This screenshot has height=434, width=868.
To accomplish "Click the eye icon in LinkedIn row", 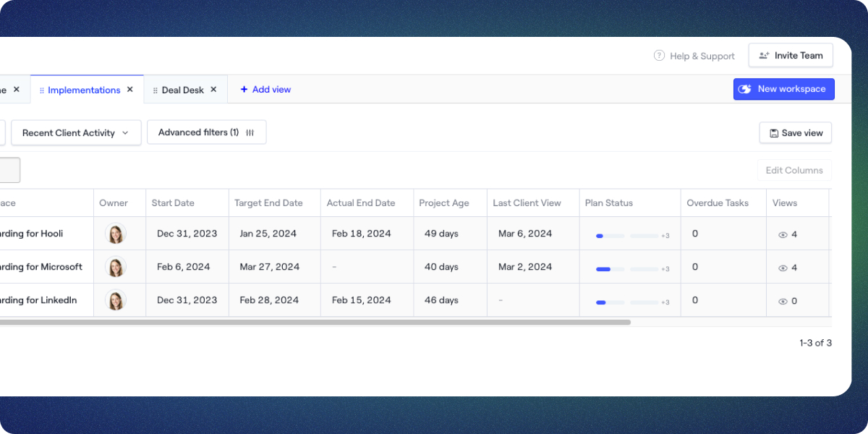I will (x=782, y=302).
